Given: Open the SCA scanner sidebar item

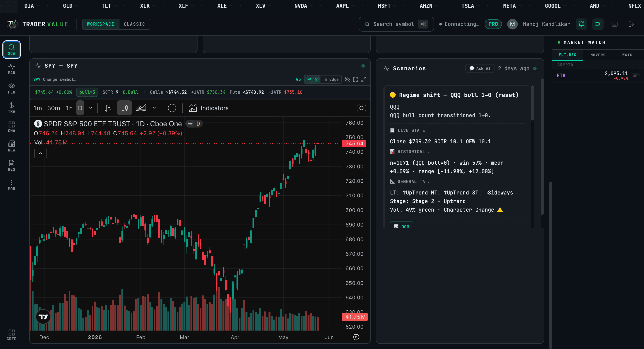Looking at the screenshot, I should (11, 50).
